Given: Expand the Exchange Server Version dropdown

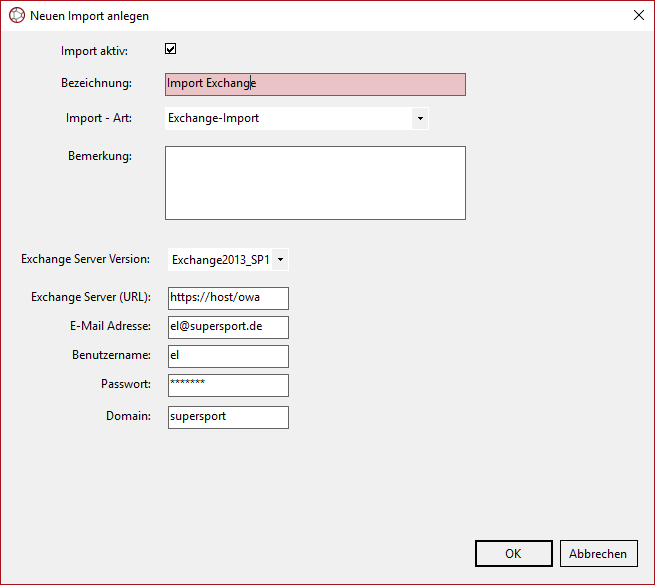Looking at the screenshot, I should point(280,260).
